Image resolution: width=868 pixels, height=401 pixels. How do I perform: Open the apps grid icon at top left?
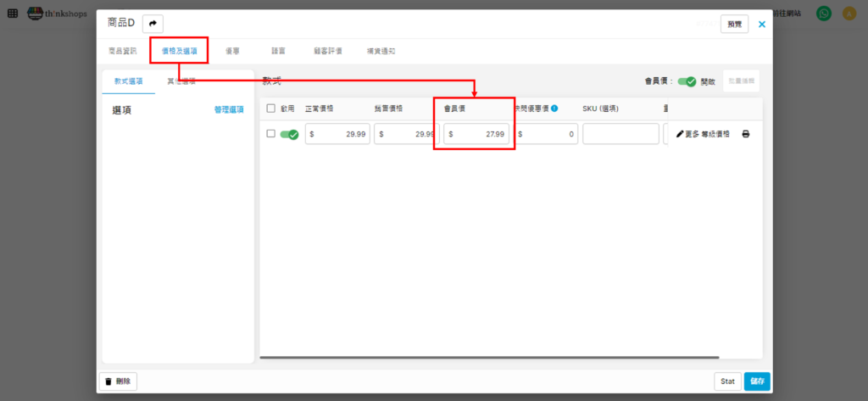click(12, 14)
